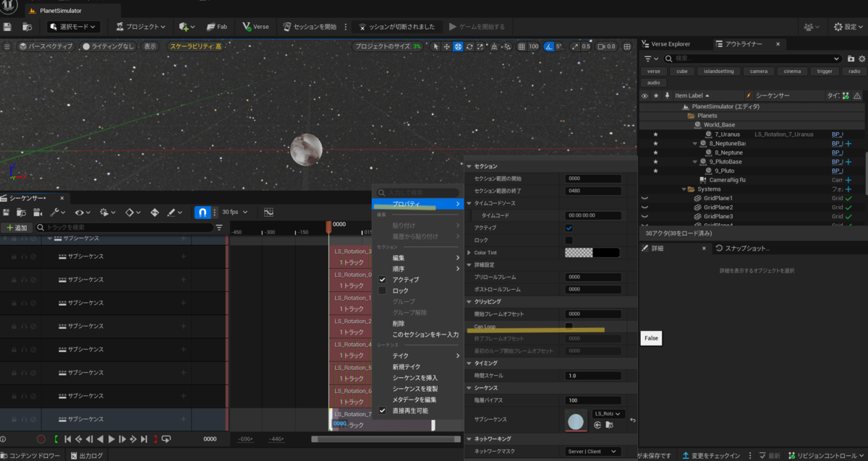The image size is (868, 461).
Task: Click the Sequencer track filter icon
Action: click(219, 228)
